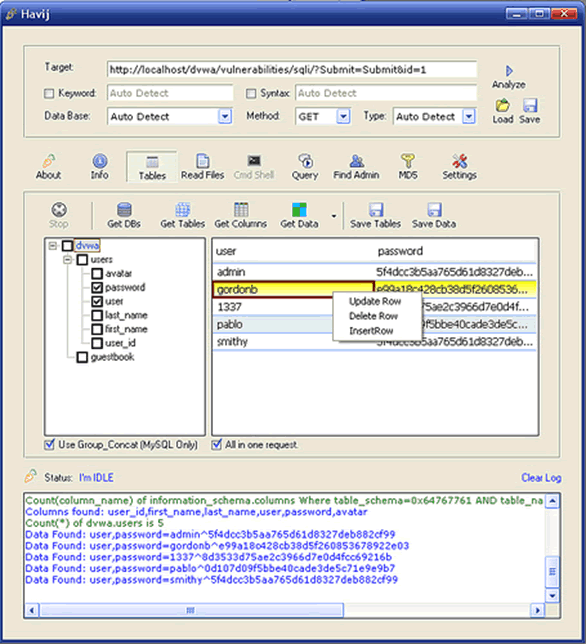
Task: Click the log scroll down arrow
Action: coord(553,596)
